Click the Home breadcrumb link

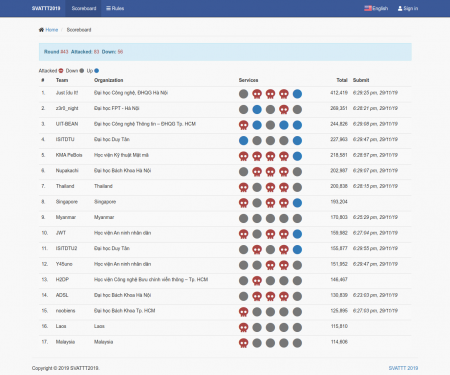click(x=52, y=30)
